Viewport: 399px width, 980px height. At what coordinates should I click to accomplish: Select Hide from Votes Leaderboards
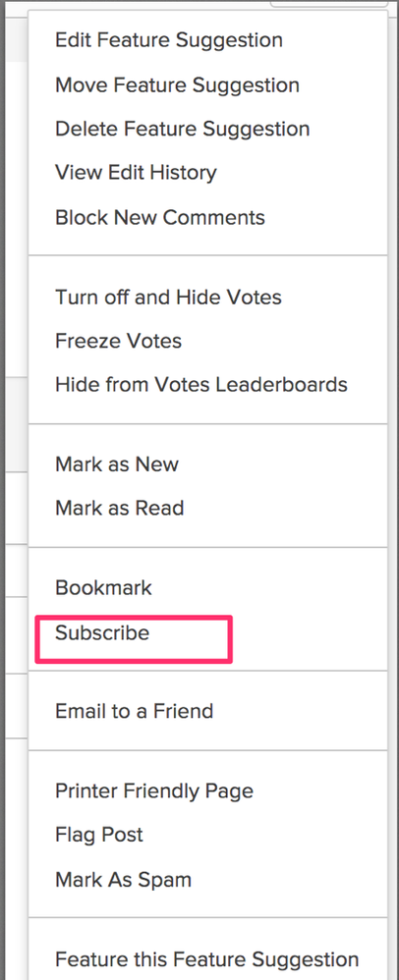coord(201,384)
